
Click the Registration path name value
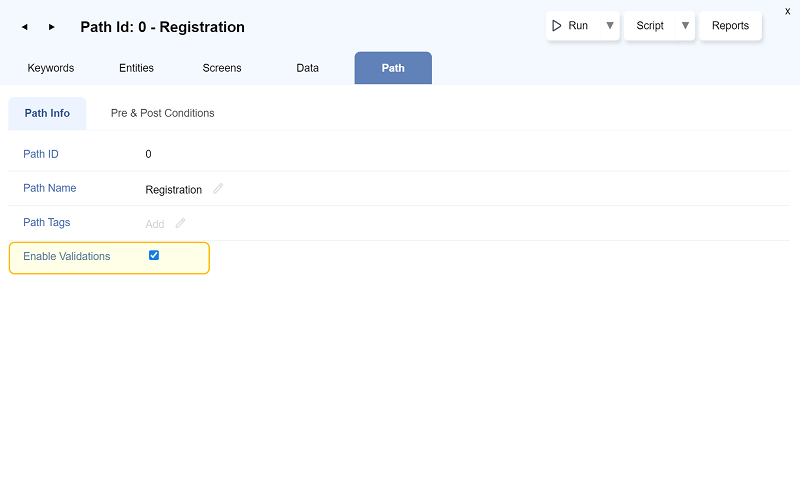173,190
